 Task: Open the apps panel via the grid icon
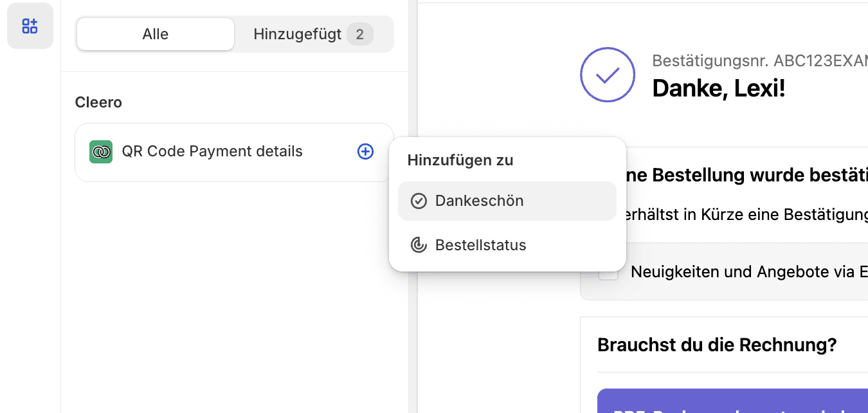point(30,26)
